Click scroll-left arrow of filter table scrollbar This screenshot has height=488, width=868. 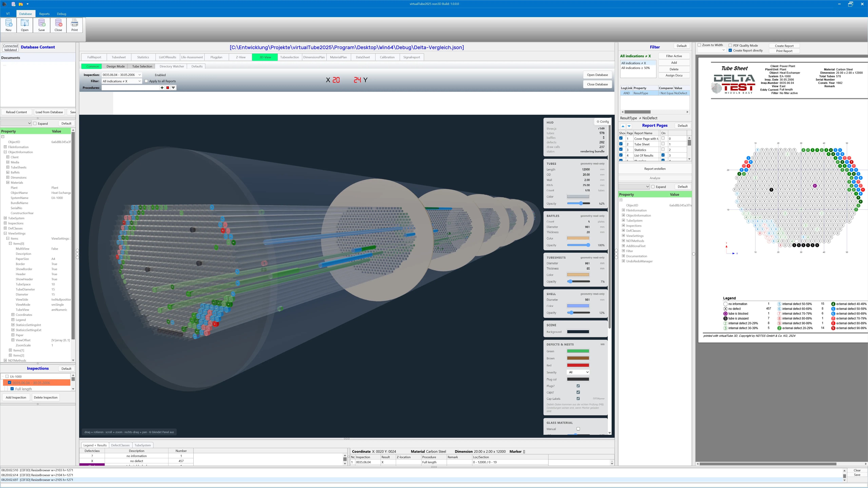coord(622,112)
